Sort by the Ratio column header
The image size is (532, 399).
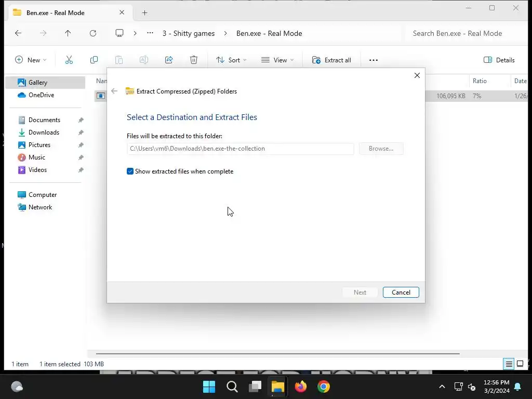coord(480,81)
